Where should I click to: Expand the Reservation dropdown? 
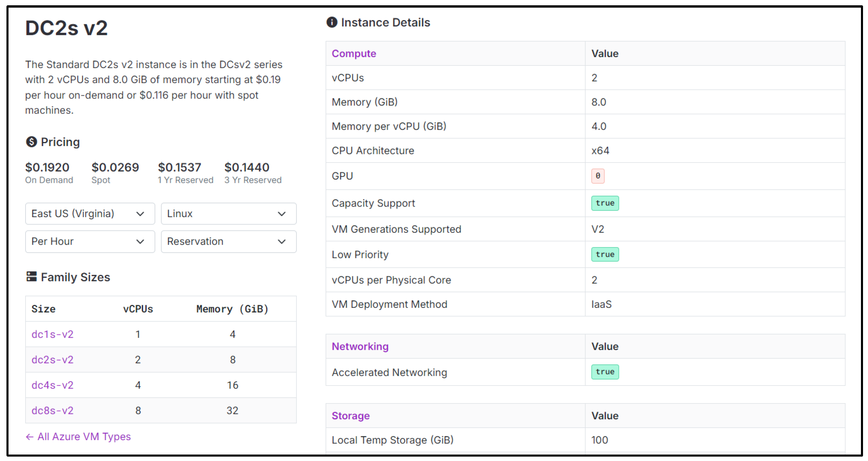229,242
